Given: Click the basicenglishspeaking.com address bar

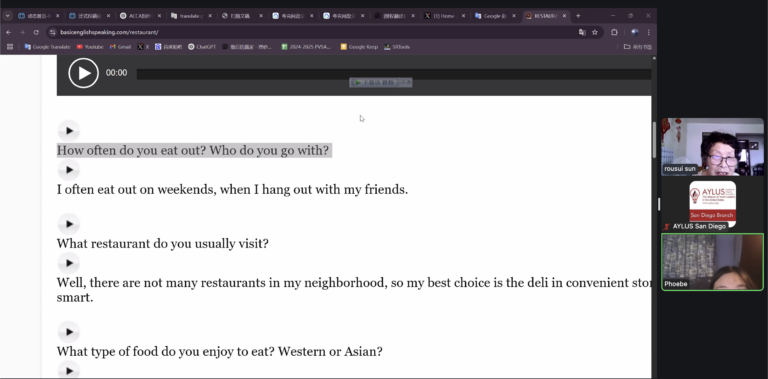Looking at the screenshot, I should pos(313,32).
